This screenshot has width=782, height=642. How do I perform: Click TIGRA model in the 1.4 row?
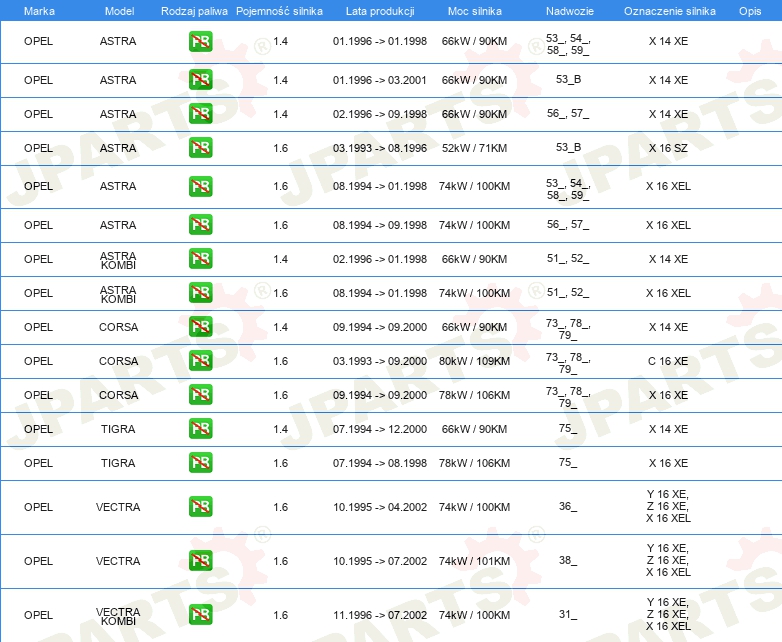pyautogui.click(x=118, y=429)
